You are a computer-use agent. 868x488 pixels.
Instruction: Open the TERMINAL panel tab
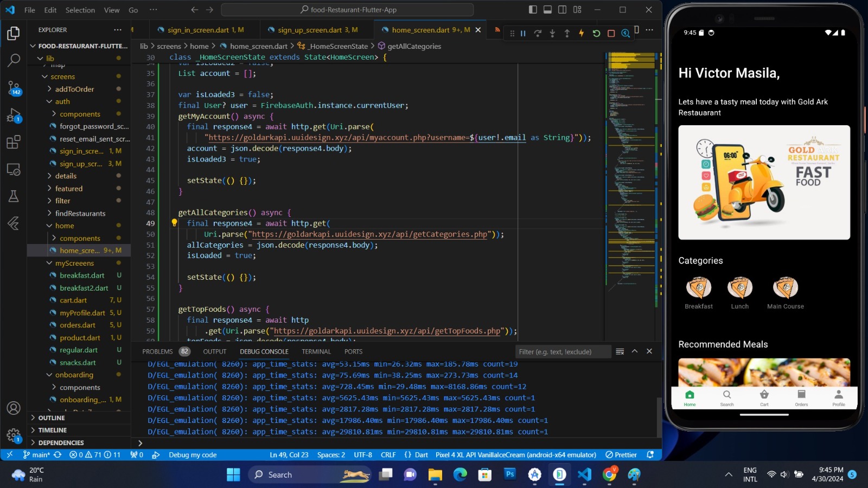(x=316, y=351)
